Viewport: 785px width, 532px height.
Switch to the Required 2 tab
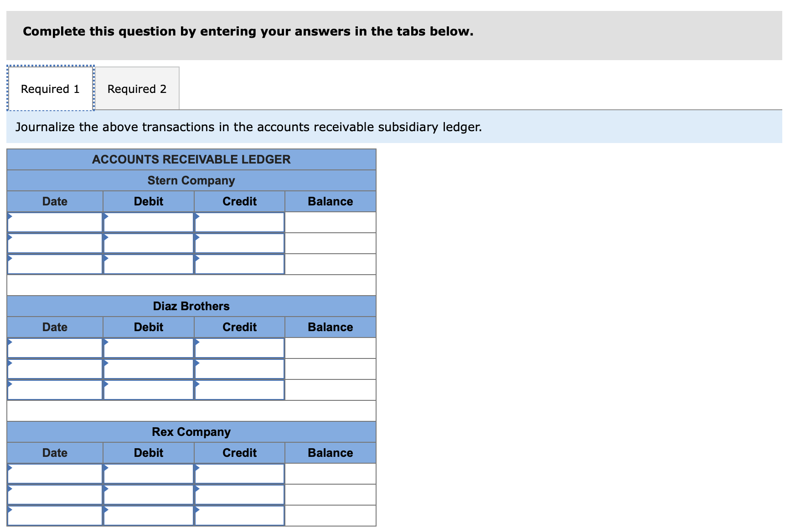point(136,88)
